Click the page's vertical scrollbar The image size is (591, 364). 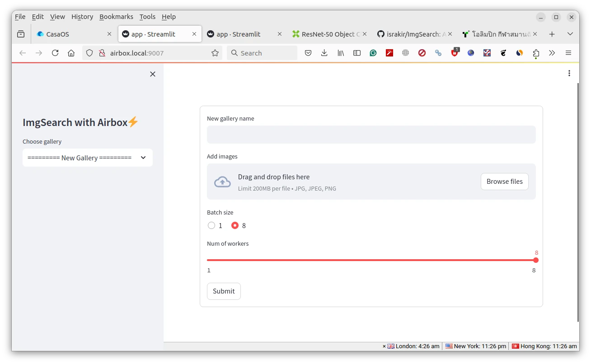(x=578, y=202)
